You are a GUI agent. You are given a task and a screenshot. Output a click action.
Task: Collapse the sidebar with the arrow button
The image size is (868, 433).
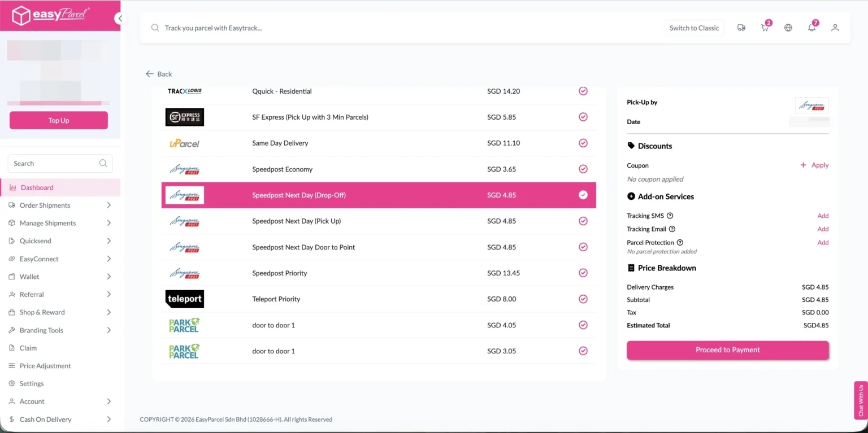click(x=119, y=19)
